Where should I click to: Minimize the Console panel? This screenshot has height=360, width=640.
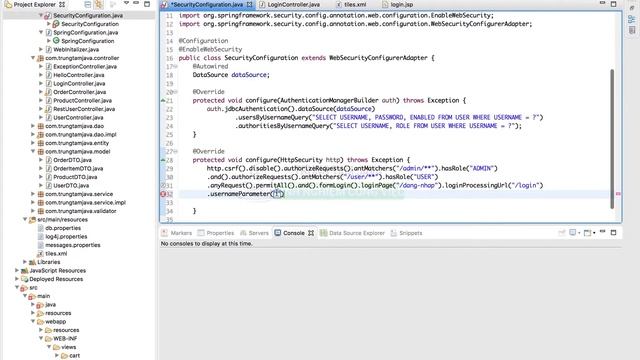[602, 232]
